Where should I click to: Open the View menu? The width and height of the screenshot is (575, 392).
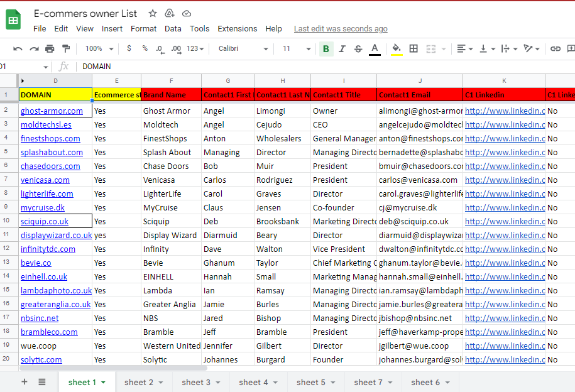85,29
